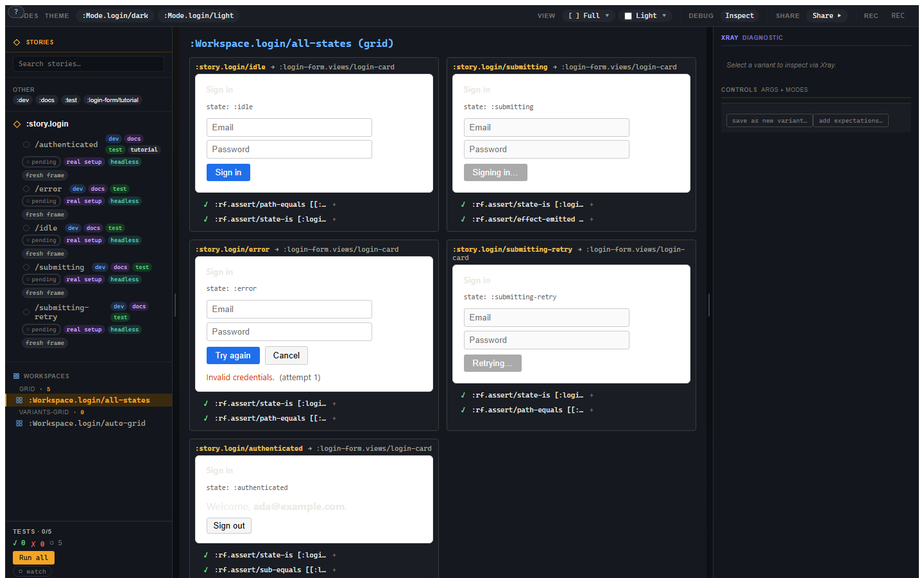Image resolution: width=924 pixels, height=578 pixels.
Task: Switch to :Mode.login/light theme
Action: click(x=199, y=15)
